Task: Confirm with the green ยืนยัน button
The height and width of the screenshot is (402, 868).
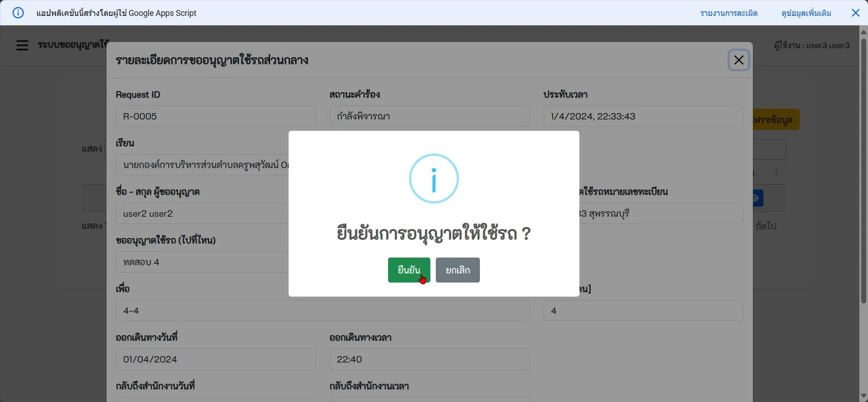Action: [x=409, y=270]
